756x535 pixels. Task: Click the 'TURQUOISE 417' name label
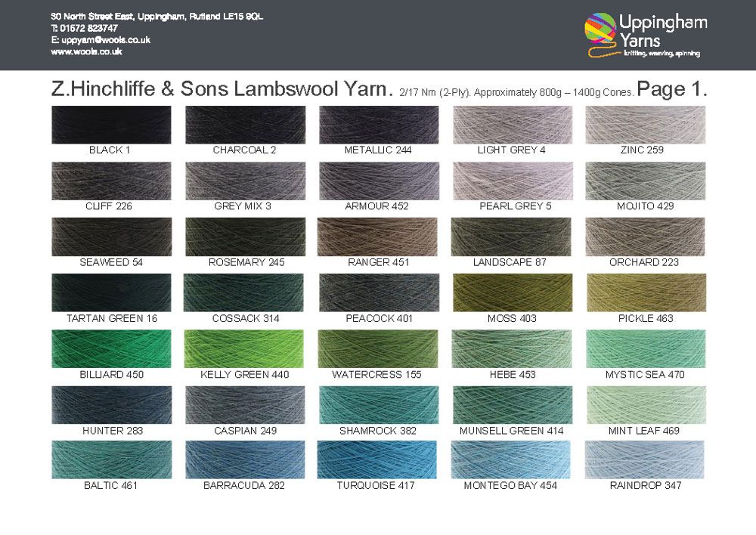376,485
